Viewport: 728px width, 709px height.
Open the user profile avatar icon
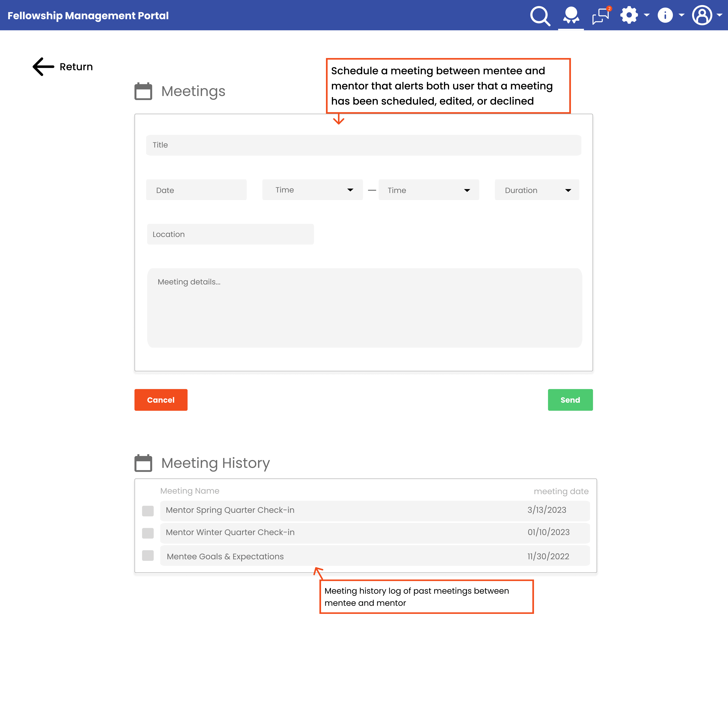702,15
